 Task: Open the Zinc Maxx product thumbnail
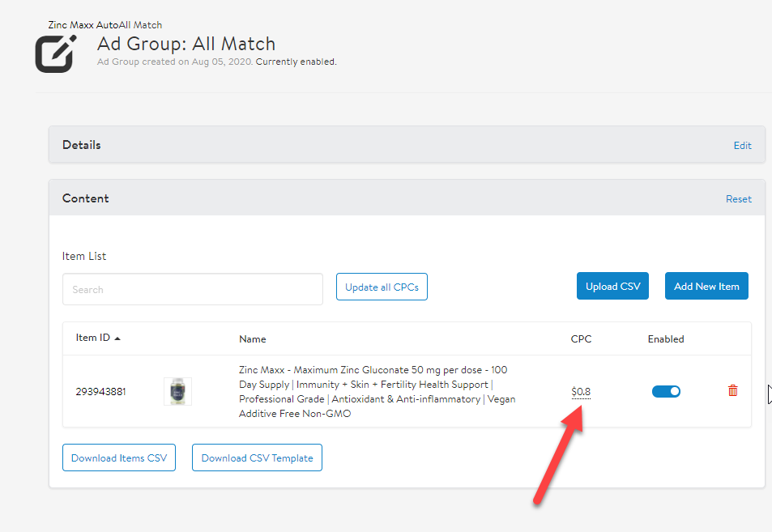click(177, 391)
